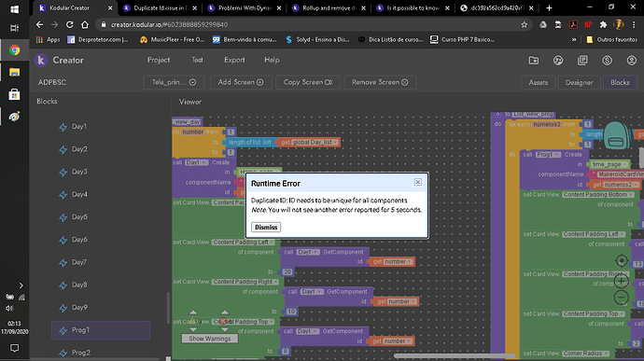Zoom out the blocks workspace
Viewport: 644px width, 361px height.
click(x=622, y=297)
